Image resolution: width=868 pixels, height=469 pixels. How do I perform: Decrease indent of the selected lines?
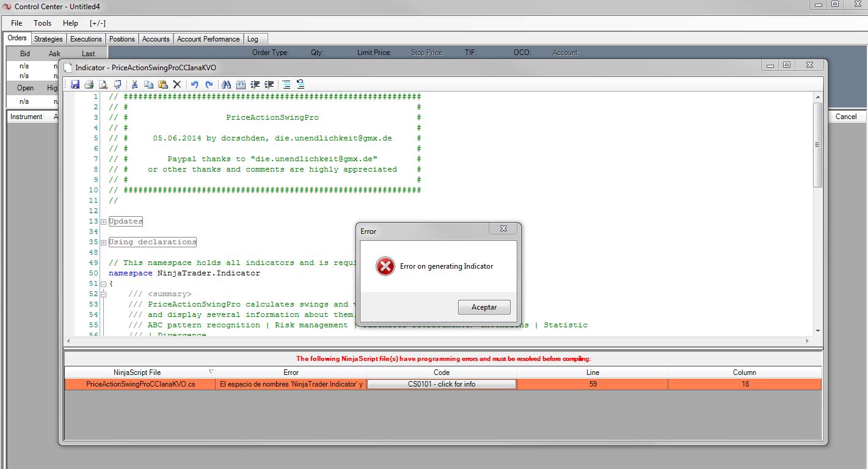255,84
